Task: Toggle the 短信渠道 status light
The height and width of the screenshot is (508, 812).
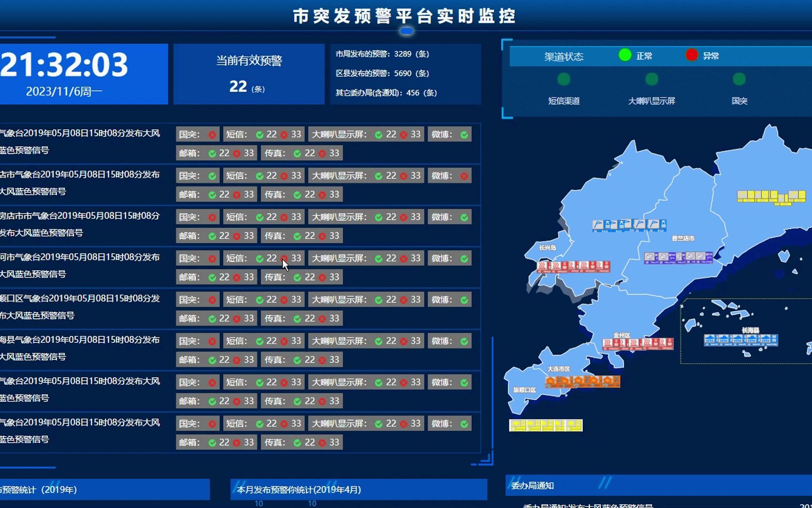Action: pyautogui.click(x=563, y=79)
